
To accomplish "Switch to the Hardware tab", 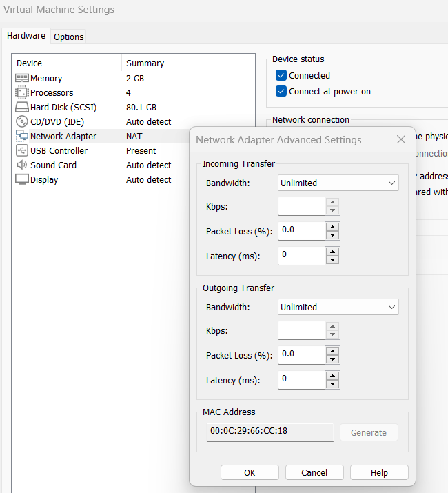I will tap(26, 36).
